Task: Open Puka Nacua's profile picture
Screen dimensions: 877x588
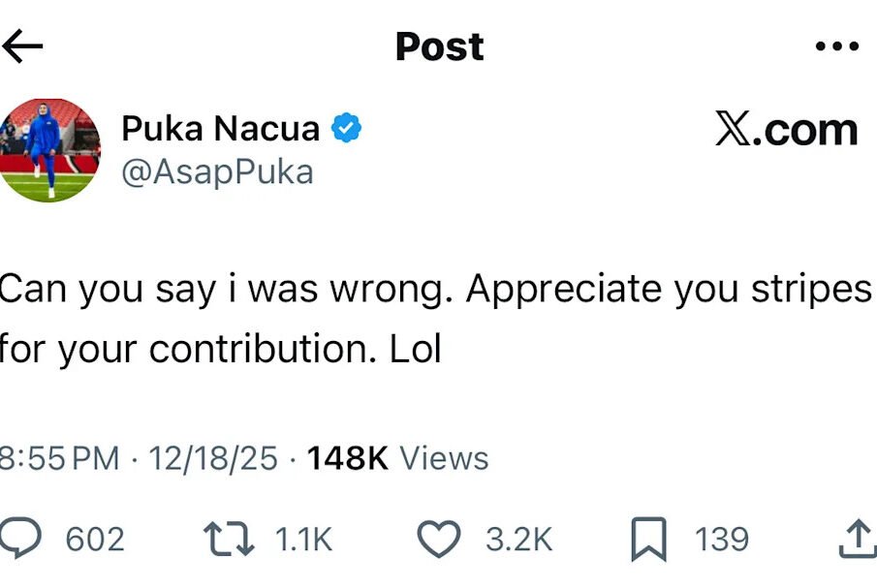Action: (49, 149)
